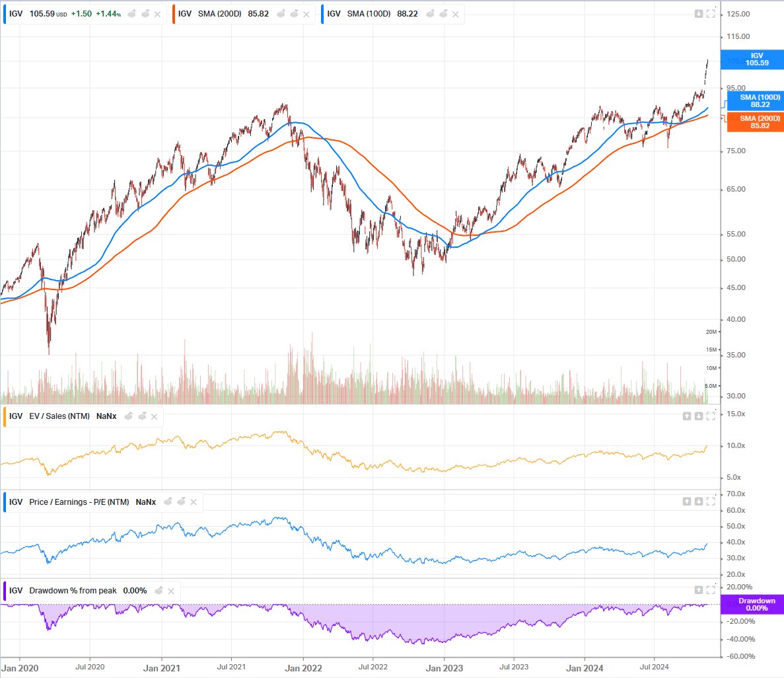Remove the Price / Earnings - P/E (NTM) series
Viewport: 784px width, 678px height.
[x=194, y=502]
